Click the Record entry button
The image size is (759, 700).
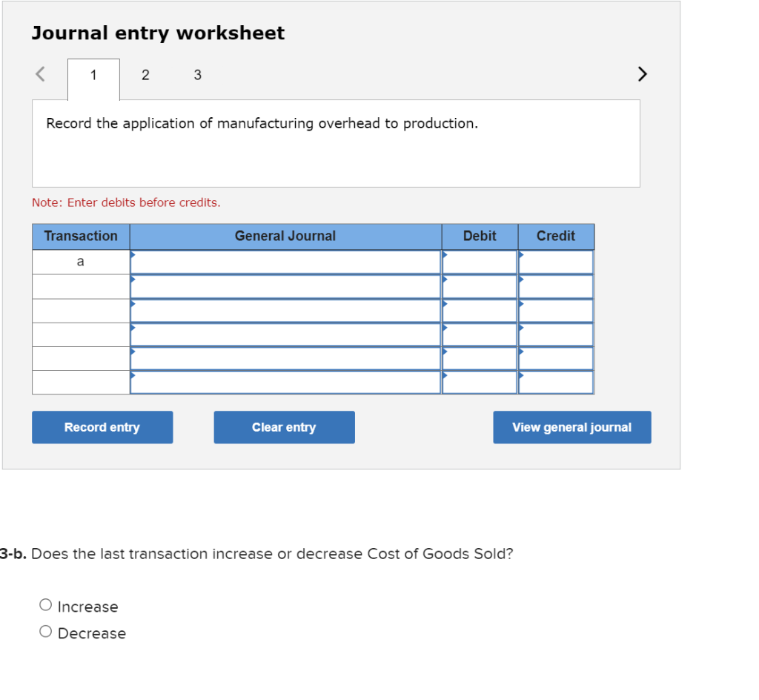click(x=102, y=427)
